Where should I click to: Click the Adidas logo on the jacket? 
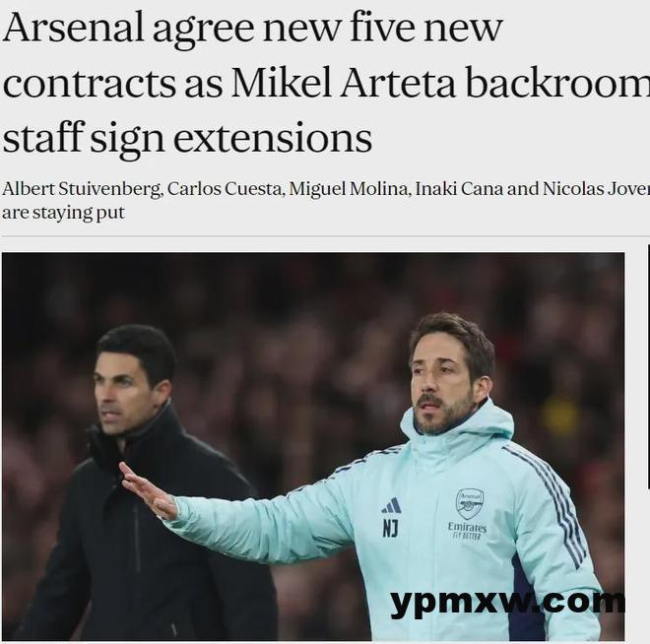pos(391,505)
